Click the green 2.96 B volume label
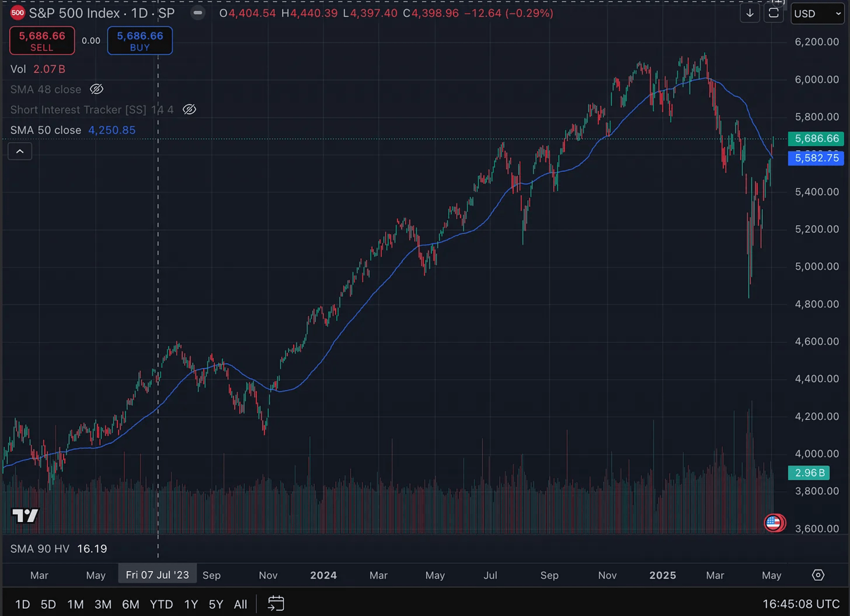 click(x=809, y=473)
